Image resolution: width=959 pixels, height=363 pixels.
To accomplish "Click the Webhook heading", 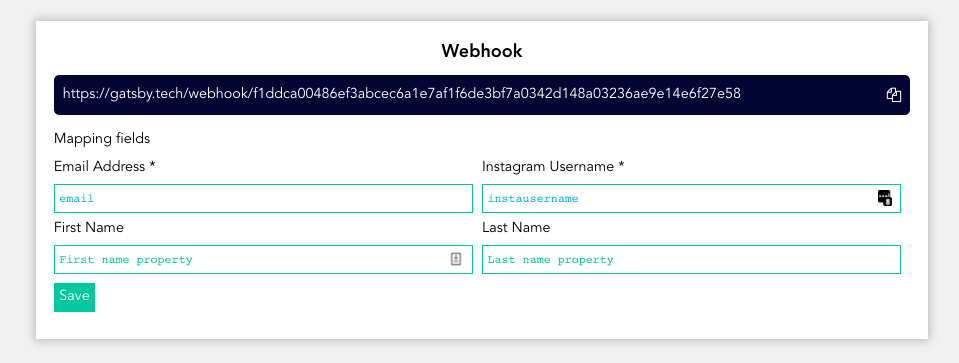I will click(x=482, y=51).
